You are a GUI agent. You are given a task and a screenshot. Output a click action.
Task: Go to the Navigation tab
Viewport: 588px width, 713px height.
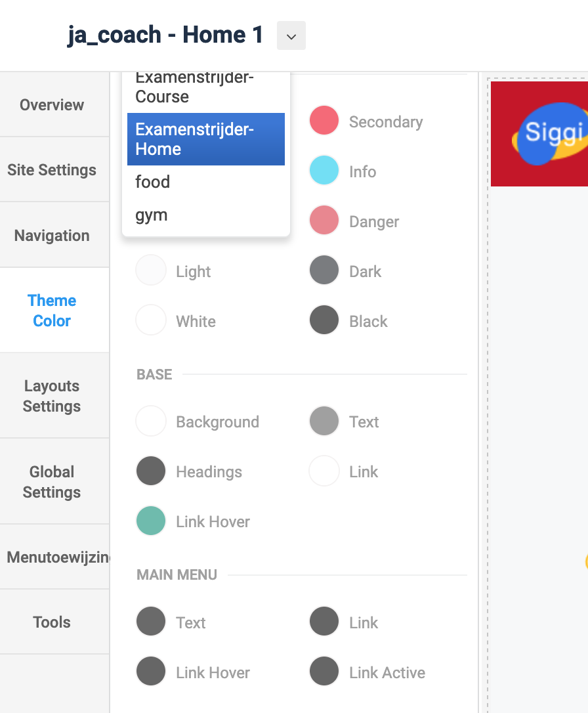pyautogui.click(x=52, y=236)
